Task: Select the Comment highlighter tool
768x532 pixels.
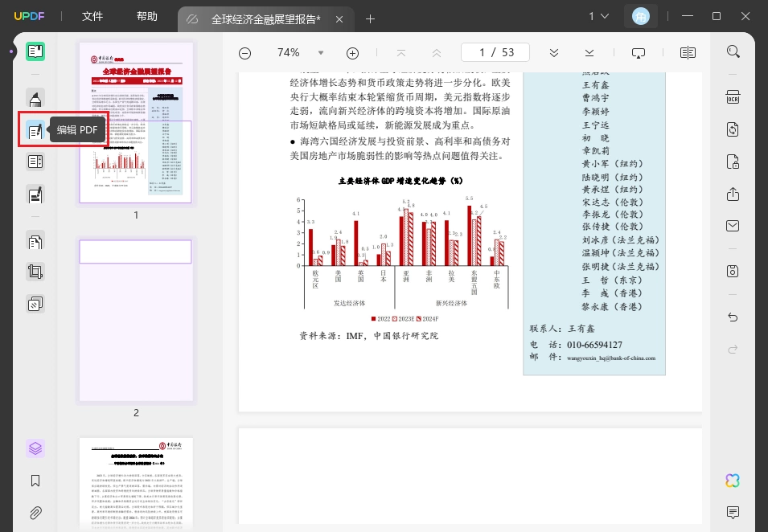Action: tap(35, 98)
